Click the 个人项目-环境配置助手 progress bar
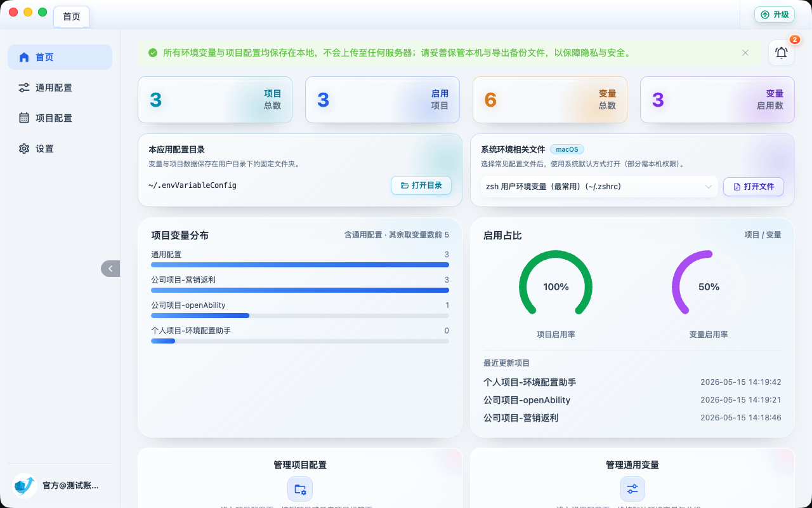The height and width of the screenshot is (508, 812). coord(300,341)
